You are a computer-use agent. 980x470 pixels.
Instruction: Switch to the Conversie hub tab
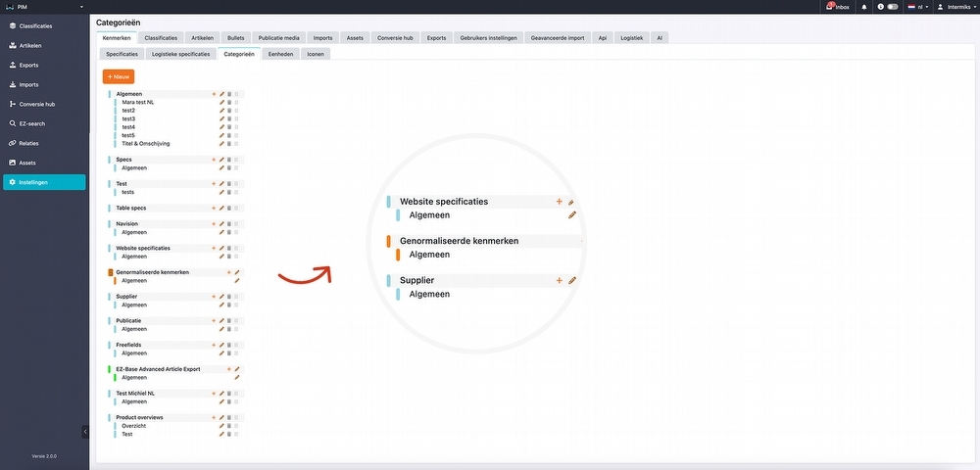[x=395, y=38]
